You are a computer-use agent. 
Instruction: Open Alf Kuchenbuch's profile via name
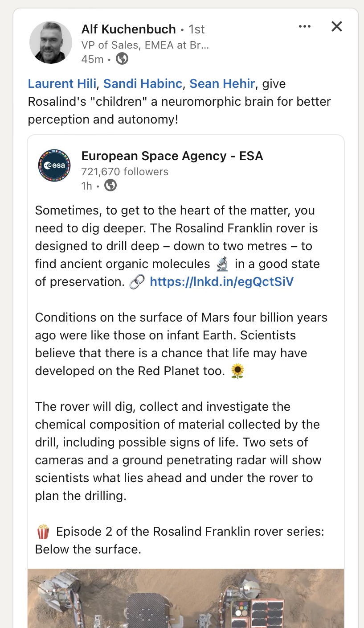click(128, 29)
